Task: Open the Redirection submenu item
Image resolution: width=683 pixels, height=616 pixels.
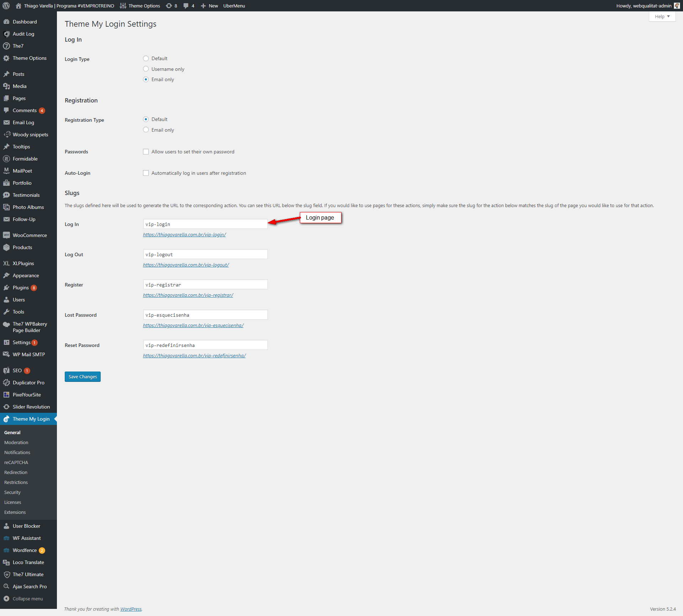Action: click(16, 472)
